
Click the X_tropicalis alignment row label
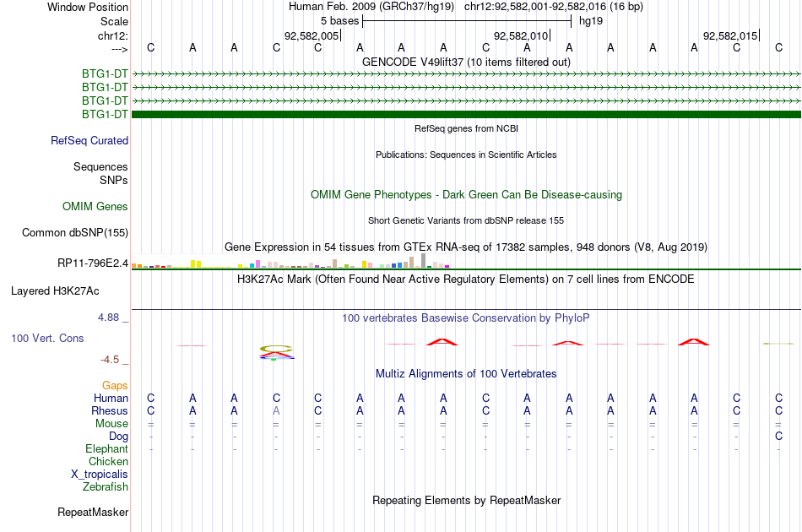tap(100, 475)
